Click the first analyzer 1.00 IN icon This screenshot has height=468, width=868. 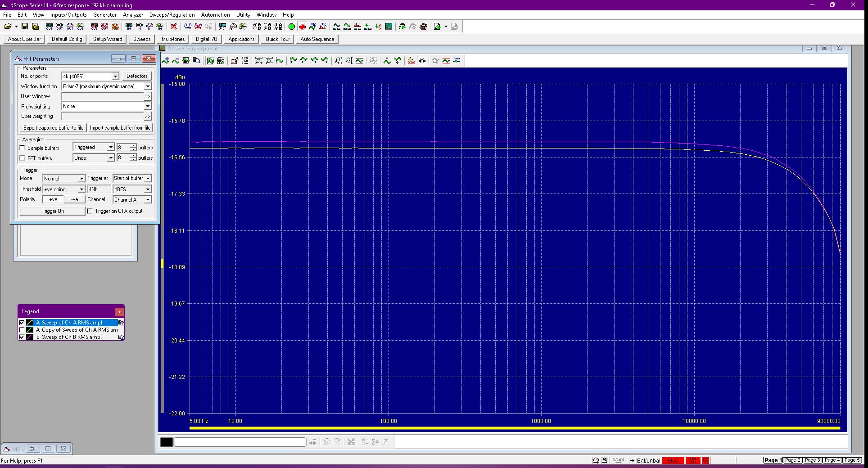[129, 27]
